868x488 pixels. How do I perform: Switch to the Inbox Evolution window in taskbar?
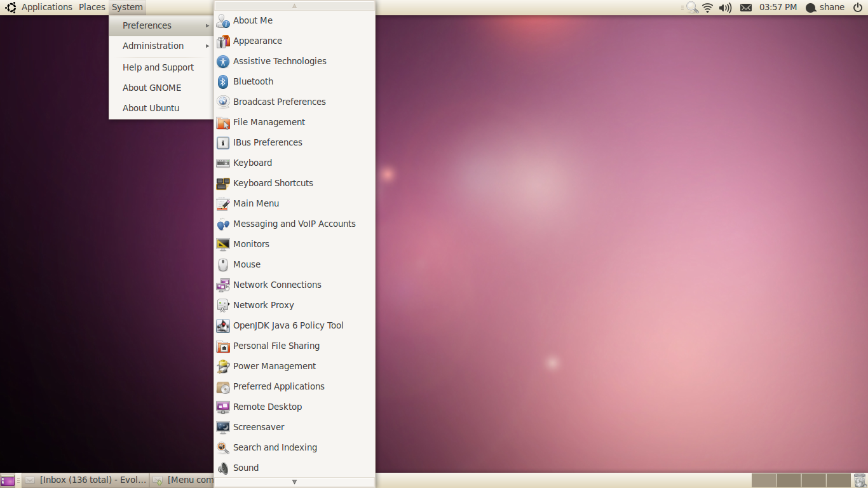(86, 480)
